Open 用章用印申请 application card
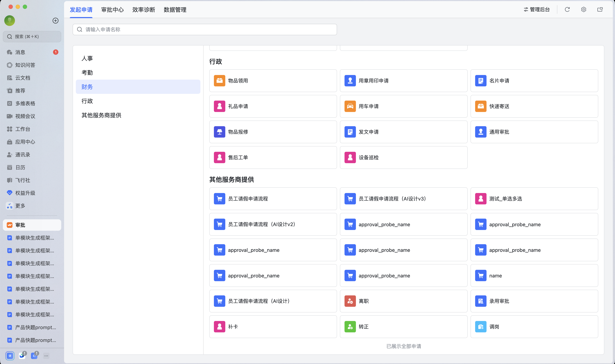 (404, 81)
